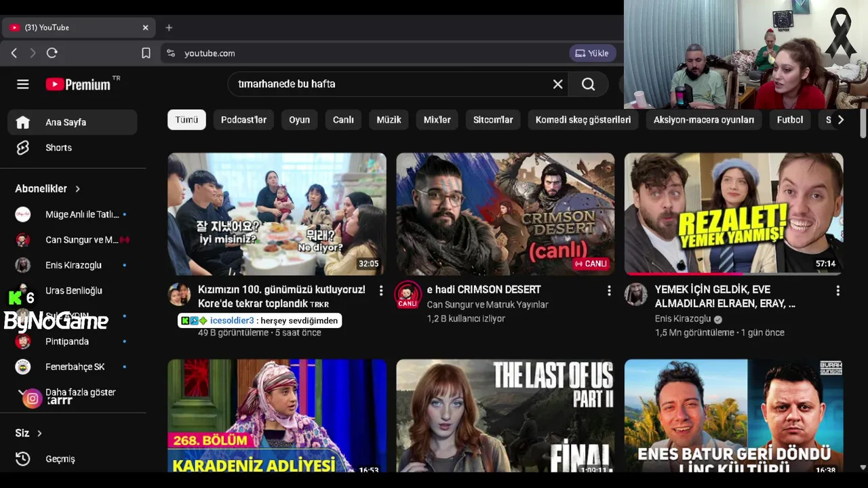Open Crimson Desert live stream thumbnail

[x=505, y=213]
